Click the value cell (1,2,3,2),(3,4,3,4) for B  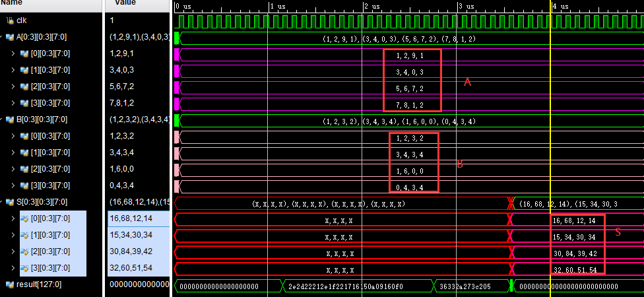pyautogui.click(x=139, y=119)
